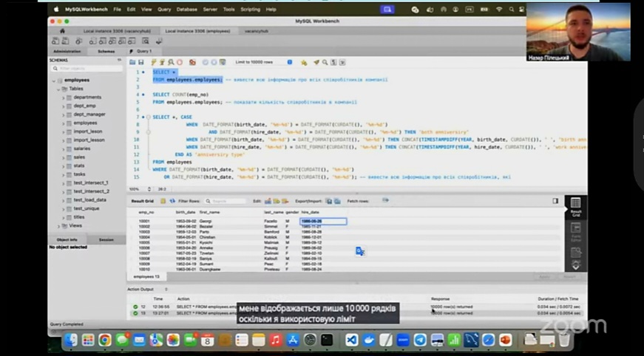Click the Beautify query broom icon
The width and height of the screenshot is (644, 356).
pyautogui.click(x=316, y=62)
